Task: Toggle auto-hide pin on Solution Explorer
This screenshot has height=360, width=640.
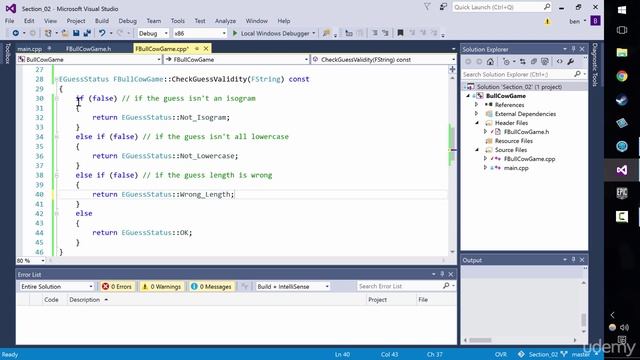Action: (573, 49)
